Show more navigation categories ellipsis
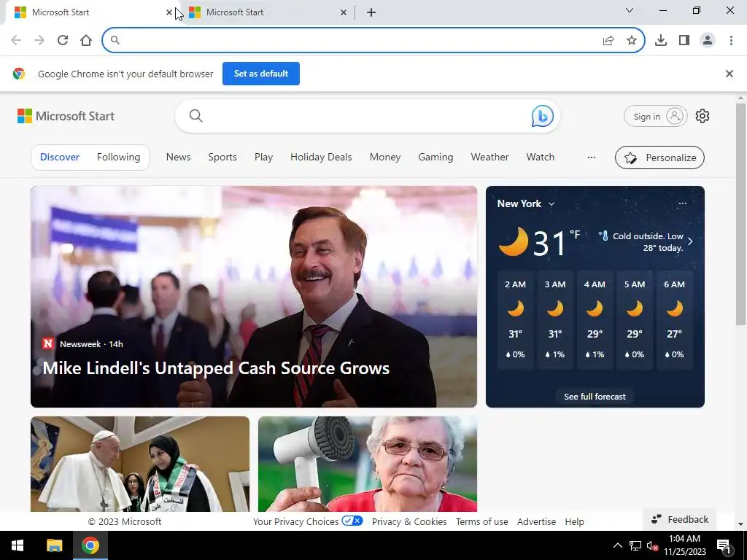Image resolution: width=747 pixels, height=560 pixels. click(591, 157)
